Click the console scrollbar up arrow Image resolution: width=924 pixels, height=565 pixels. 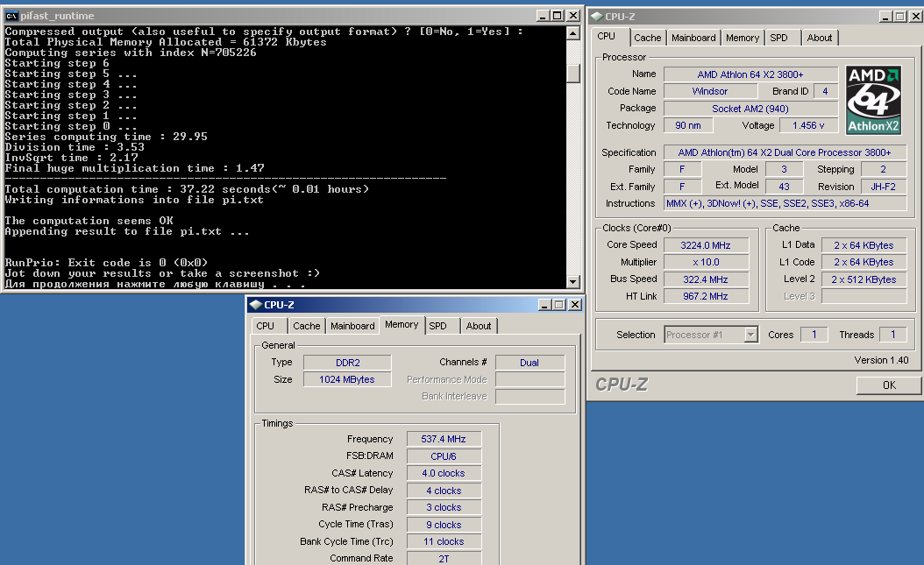click(x=572, y=33)
